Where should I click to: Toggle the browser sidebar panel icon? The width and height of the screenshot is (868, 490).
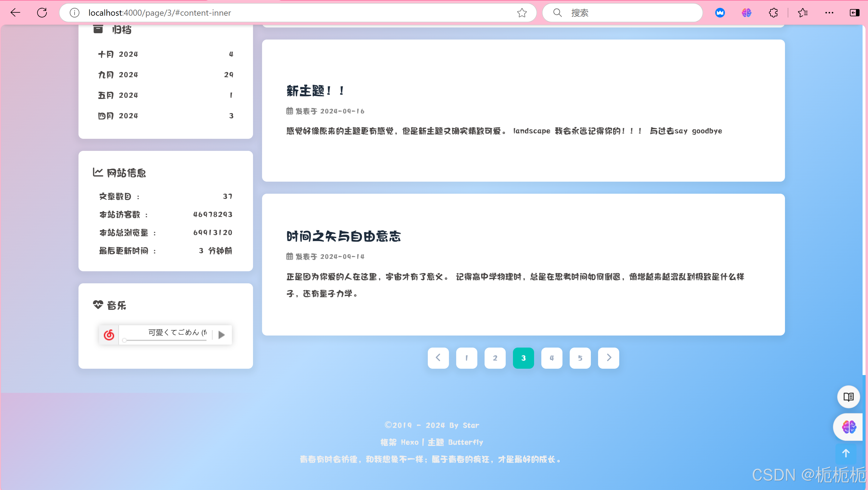tap(854, 13)
